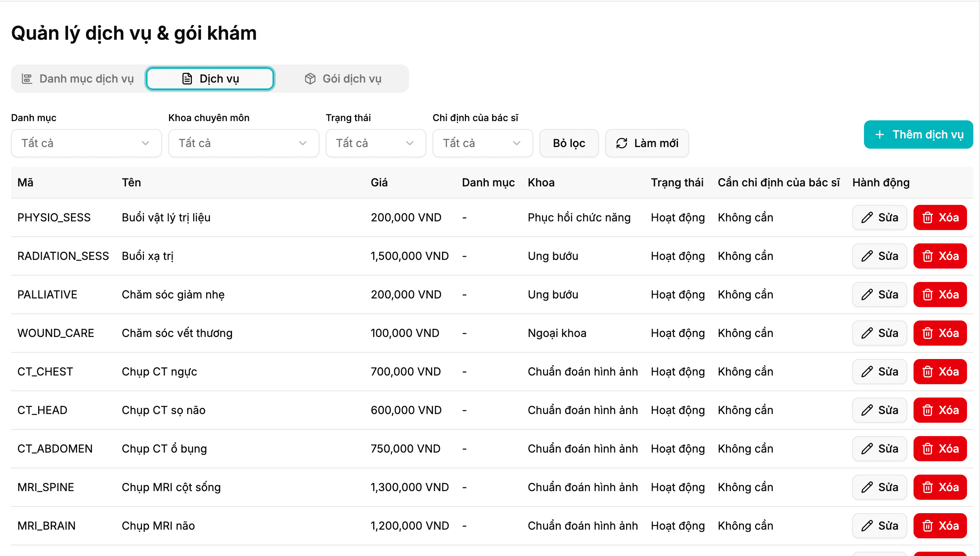This screenshot has height=556, width=980.
Task: Click the Buổi xạ trị name cell
Action: pyautogui.click(x=147, y=256)
